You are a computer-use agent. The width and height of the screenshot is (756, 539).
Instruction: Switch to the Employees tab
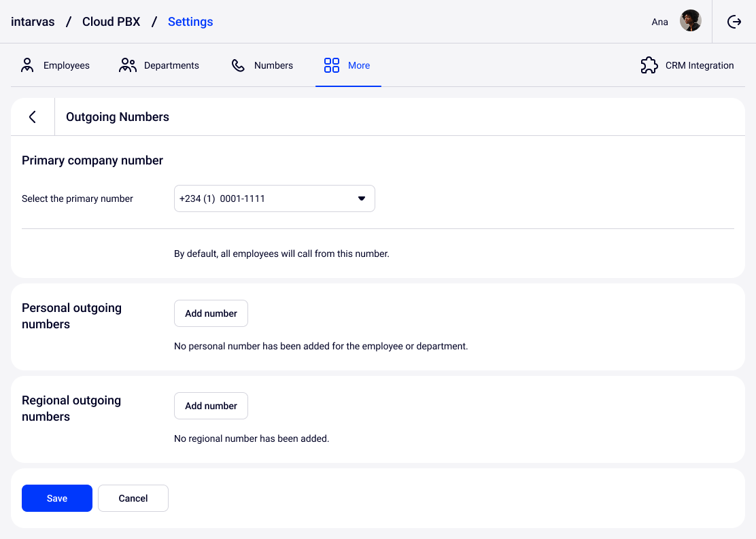pos(67,66)
